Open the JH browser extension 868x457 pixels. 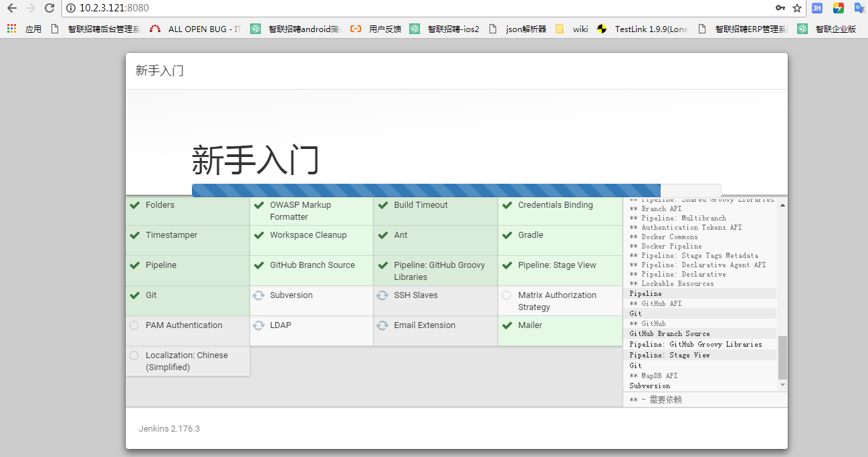(x=817, y=8)
